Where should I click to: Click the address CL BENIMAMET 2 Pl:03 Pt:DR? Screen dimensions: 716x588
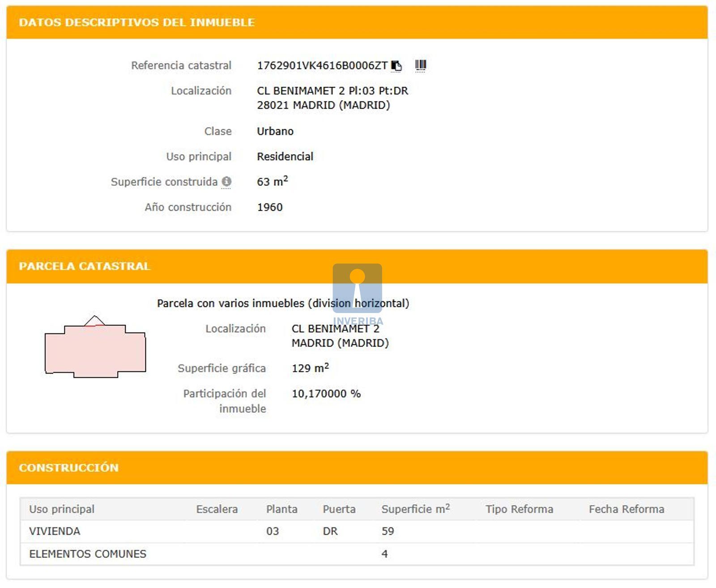tap(332, 91)
